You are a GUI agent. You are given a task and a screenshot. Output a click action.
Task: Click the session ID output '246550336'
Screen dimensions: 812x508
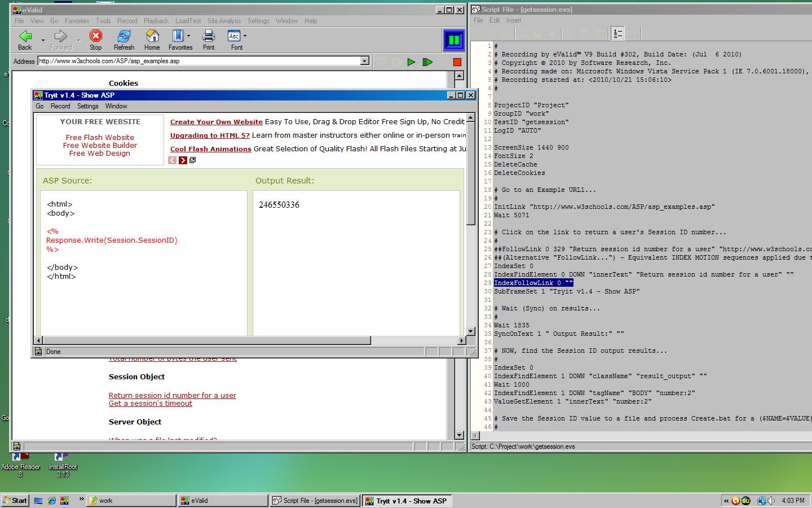click(279, 204)
